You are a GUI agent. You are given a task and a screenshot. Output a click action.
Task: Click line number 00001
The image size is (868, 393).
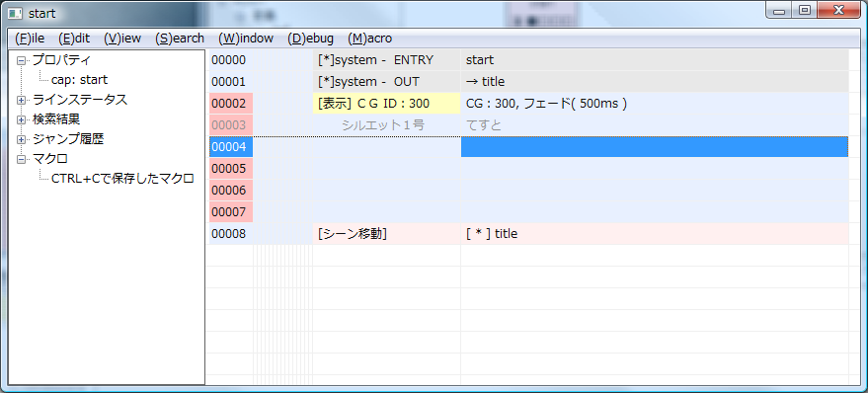[231, 82]
